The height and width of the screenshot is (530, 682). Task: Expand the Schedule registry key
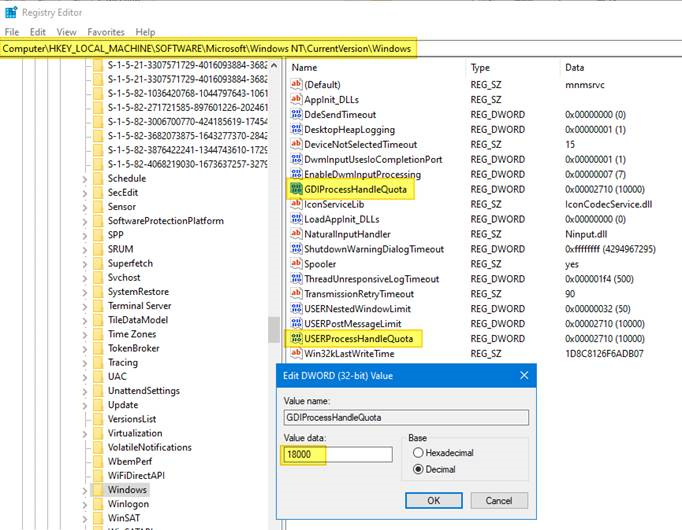84,178
